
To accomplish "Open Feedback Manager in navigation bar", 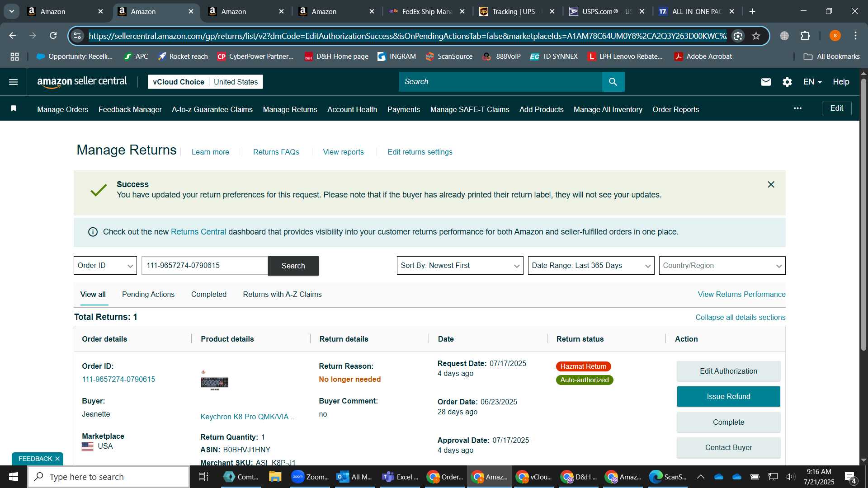I will click(130, 109).
